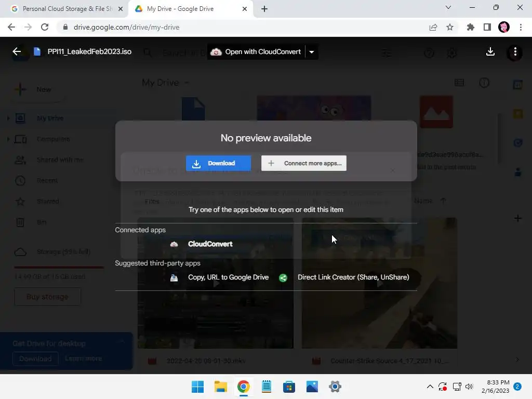
Task: Open Microsoft Store from taskbar
Action: tap(289, 387)
